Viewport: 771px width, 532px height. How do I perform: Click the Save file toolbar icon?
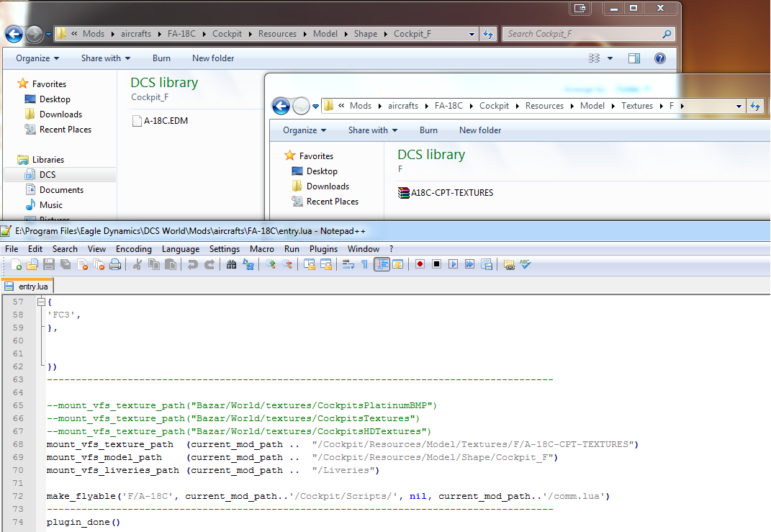pos(49,264)
